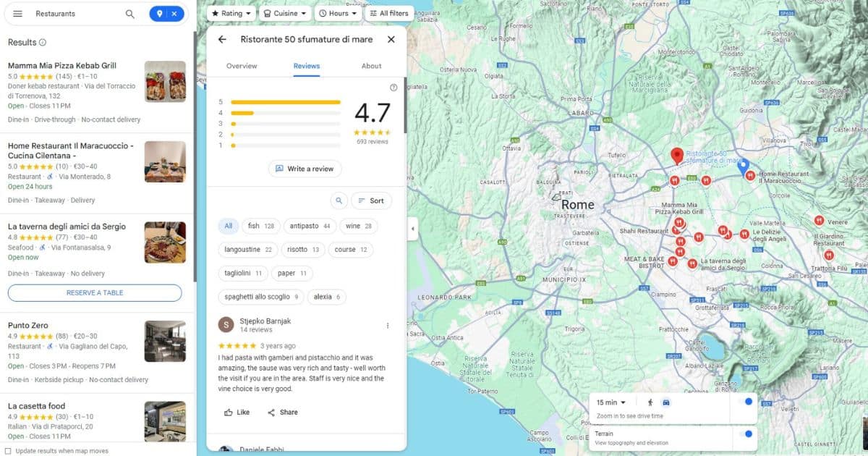Clear the search with the blue chip's X
The height and width of the screenshot is (456, 868).
[174, 14]
